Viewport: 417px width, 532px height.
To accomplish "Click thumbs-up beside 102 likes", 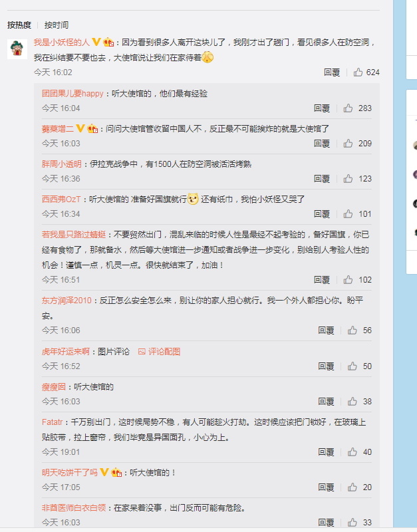I will 348,279.
